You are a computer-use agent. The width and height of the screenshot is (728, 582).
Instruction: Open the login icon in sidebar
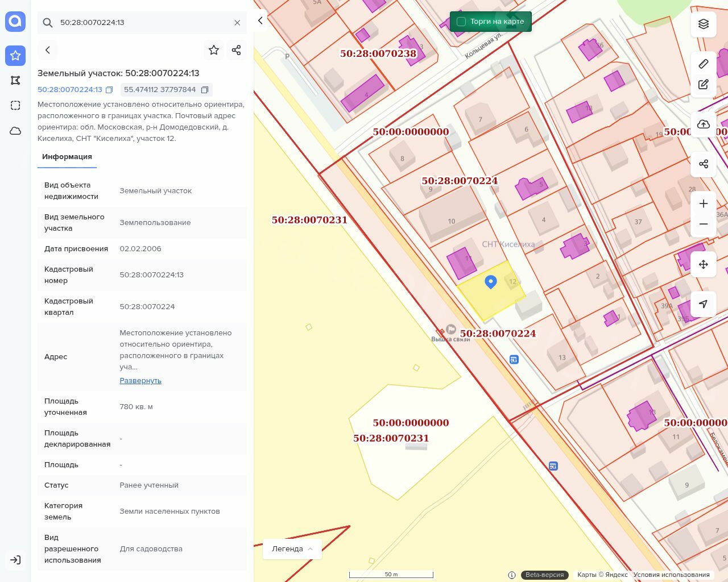[x=15, y=560]
